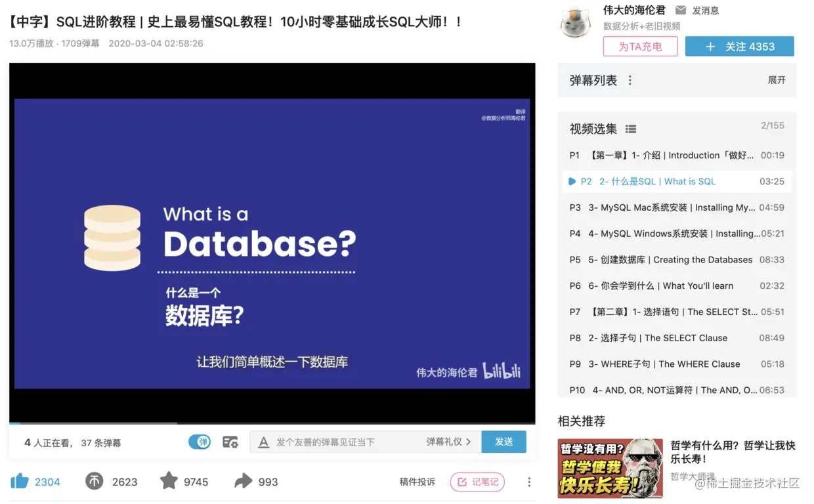Click the danmaku font style A icon
This screenshot has width=814, height=504.
(x=264, y=442)
